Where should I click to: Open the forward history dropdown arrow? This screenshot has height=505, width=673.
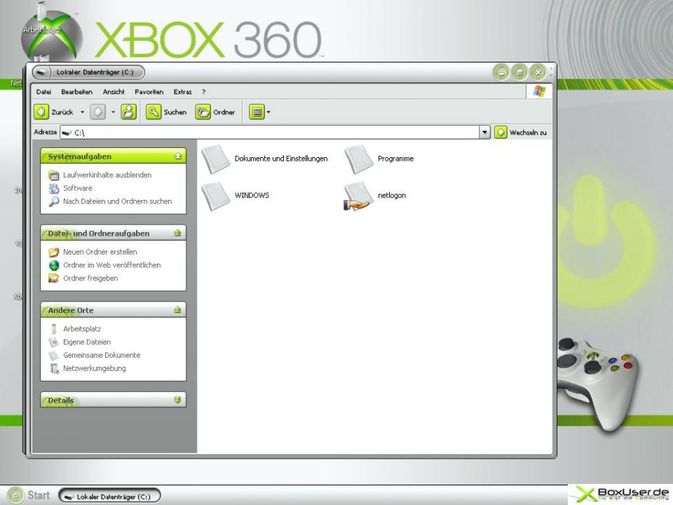[113, 112]
